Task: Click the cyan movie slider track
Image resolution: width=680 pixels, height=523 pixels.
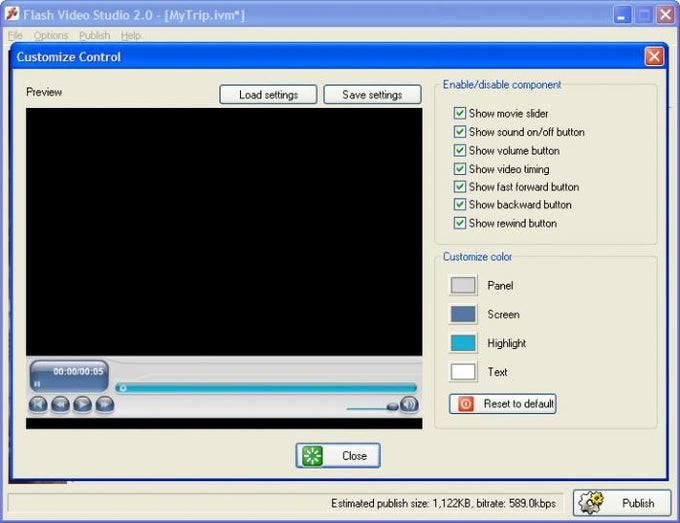Action: [x=266, y=388]
